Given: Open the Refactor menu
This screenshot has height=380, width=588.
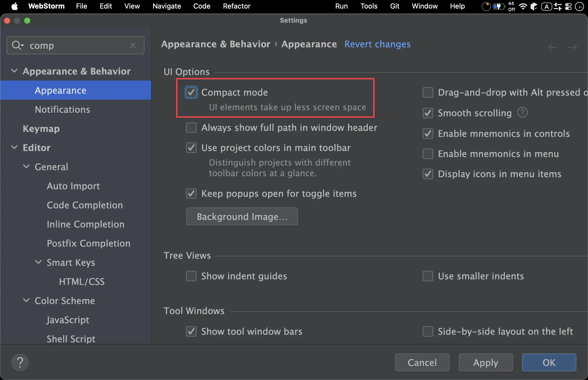Looking at the screenshot, I should [x=237, y=6].
